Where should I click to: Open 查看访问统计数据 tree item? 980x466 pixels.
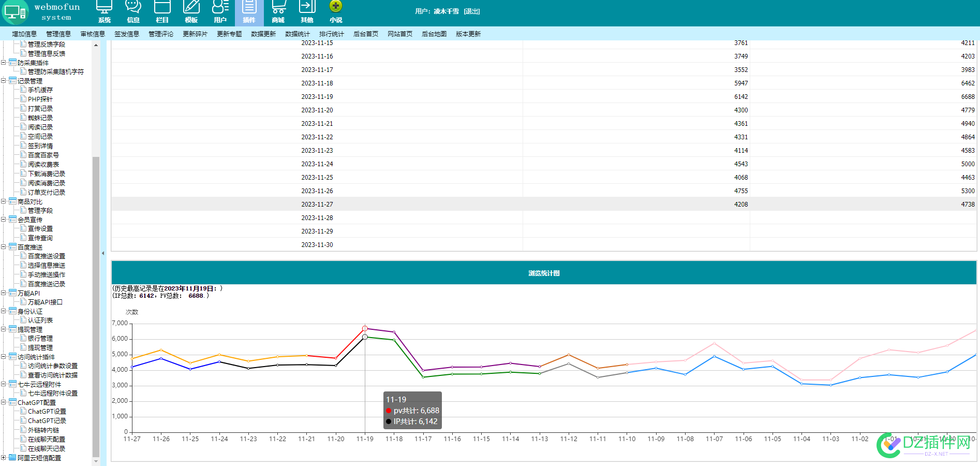[x=53, y=375]
